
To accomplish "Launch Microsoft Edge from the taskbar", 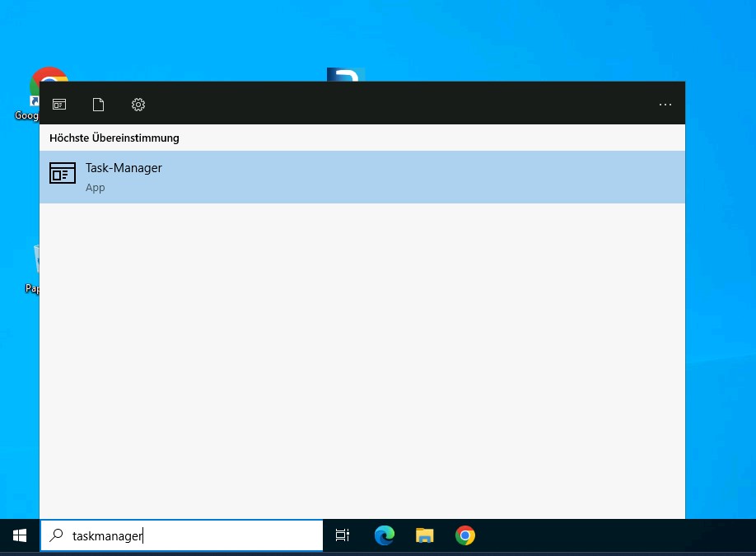I will (x=384, y=536).
